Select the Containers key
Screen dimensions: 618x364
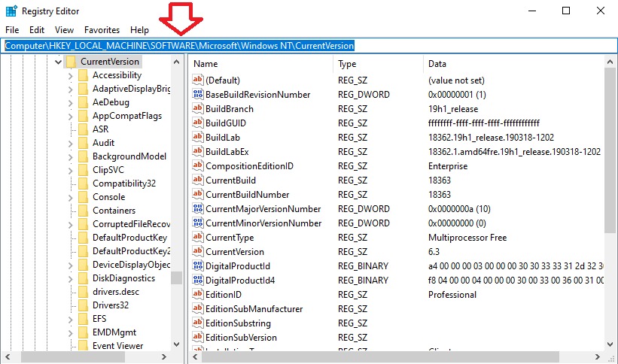pos(114,211)
